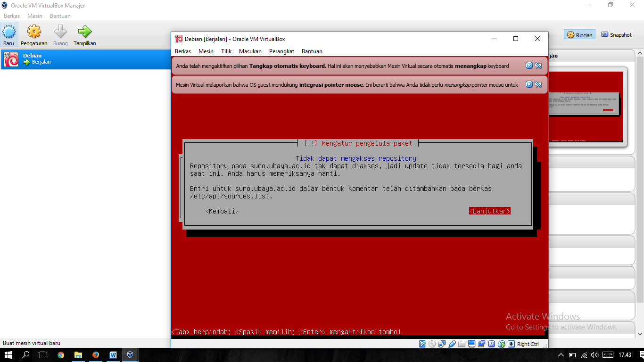Open the Perangkat menu
Image resolution: width=644 pixels, height=362 pixels.
pos(281,51)
